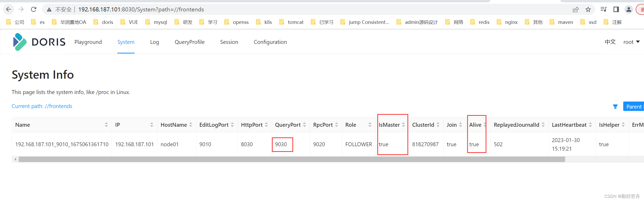
Task: Open the doris bookmark folder
Action: click(x=103, y=22)
